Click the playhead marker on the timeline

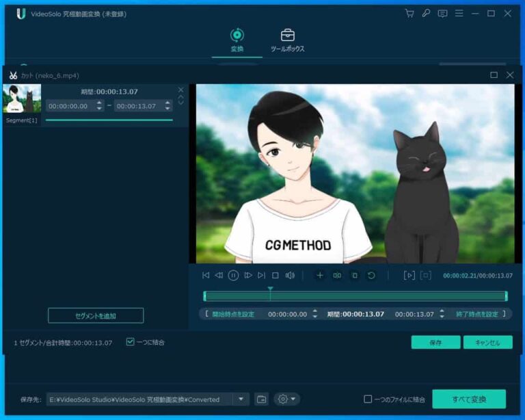tap(270, 291)
